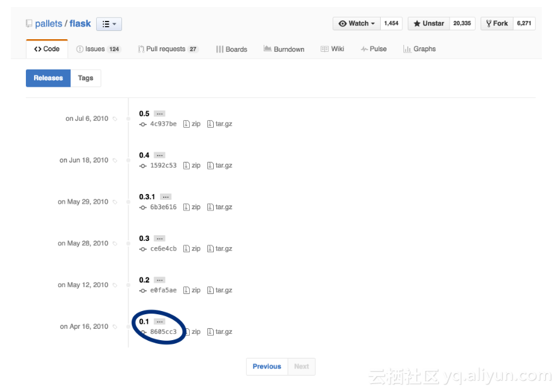Unstar the repository

429,23
